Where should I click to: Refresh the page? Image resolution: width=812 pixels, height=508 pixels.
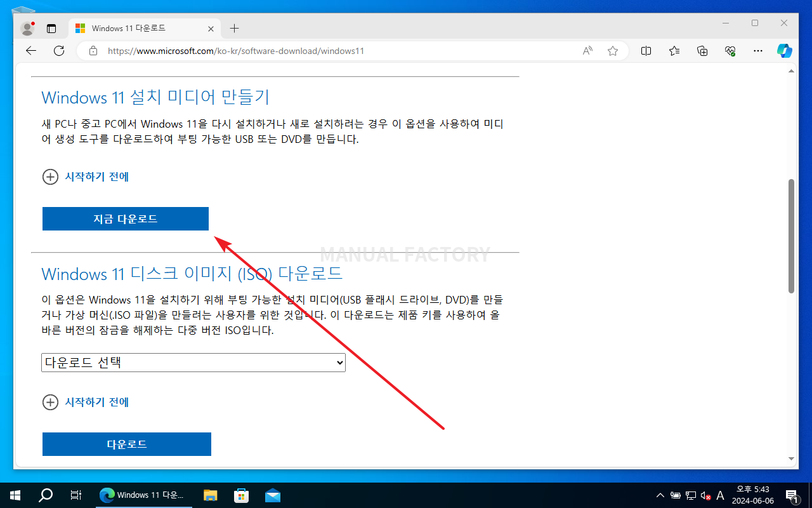[x=59, y=51]
